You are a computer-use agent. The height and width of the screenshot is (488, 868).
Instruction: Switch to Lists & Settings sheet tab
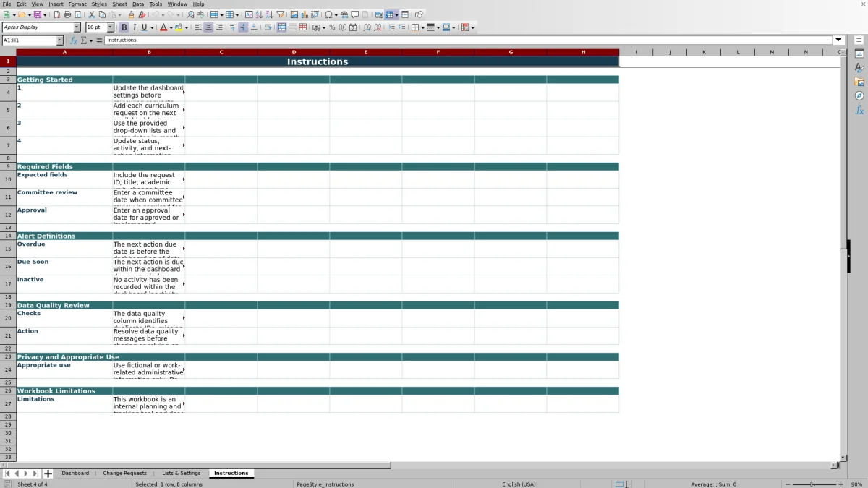tap(181, 474)
